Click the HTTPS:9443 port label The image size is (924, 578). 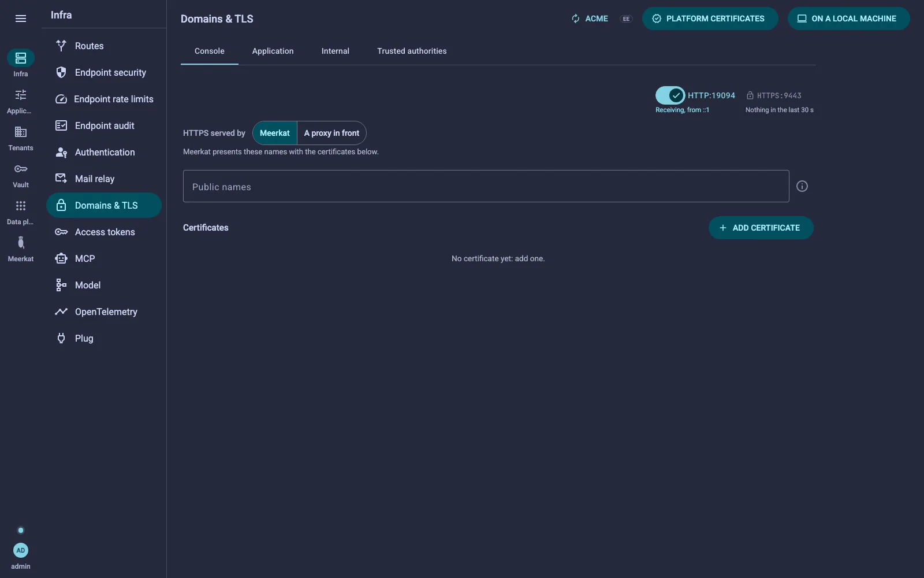click(779, 95)
